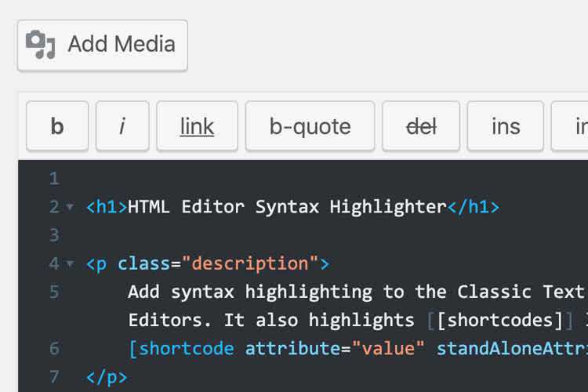The height and width of the screenshot is (392, 588).
Task: Click the closing </p> tag on line 7
Action: [107, 377]
